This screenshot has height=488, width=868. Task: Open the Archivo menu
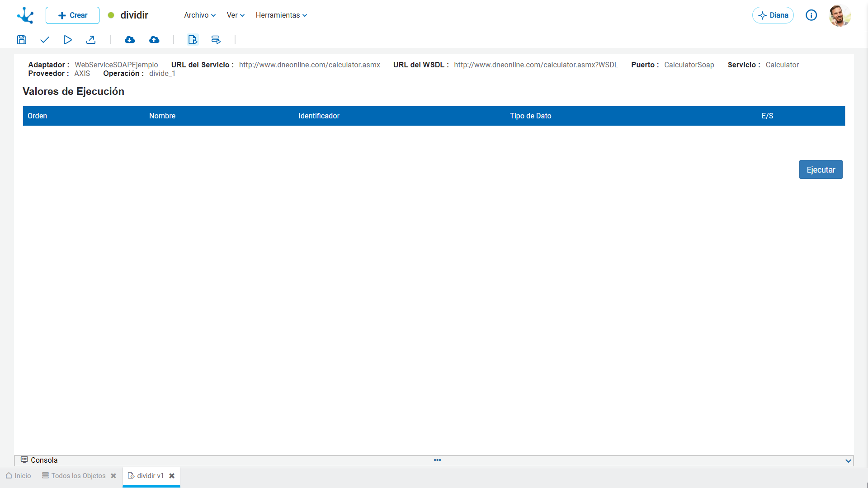tap(200, 15)
